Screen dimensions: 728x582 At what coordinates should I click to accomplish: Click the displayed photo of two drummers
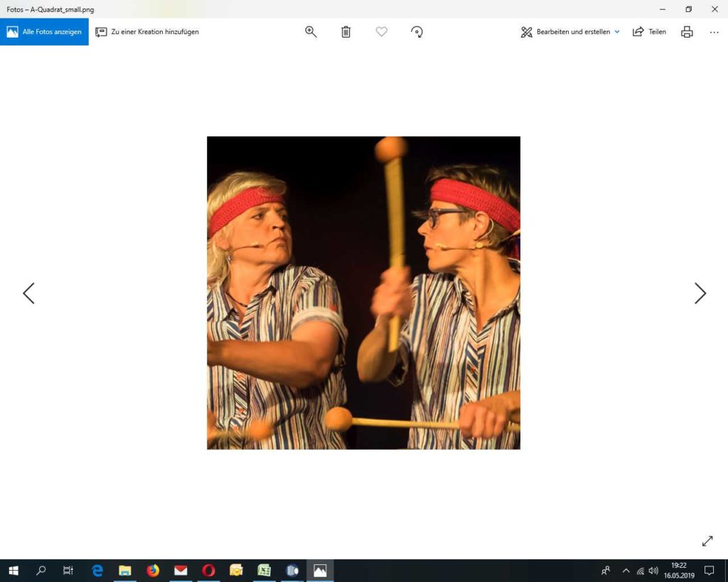pos(363,293)
